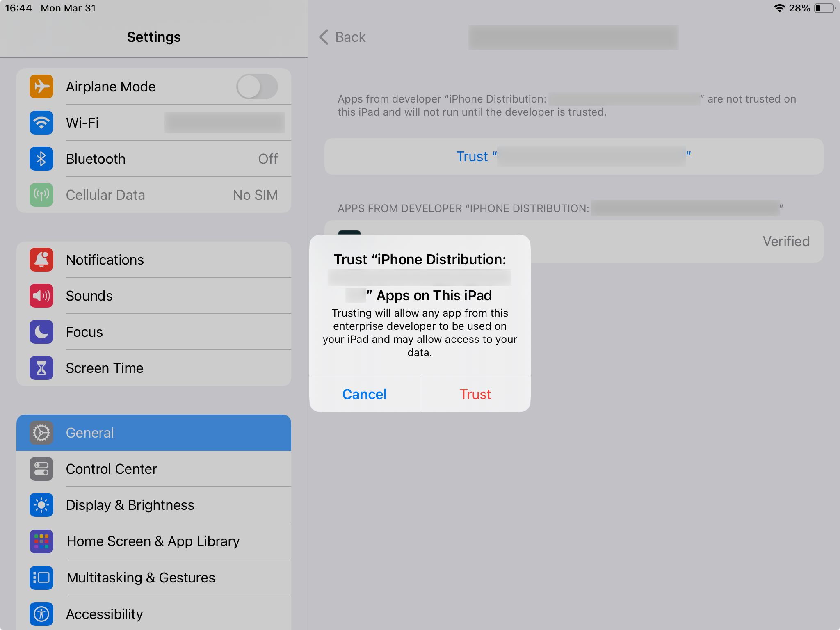Open the Wi-Fi settings row
Viewport: 840px width, 630px height.
pyautogui.click(x=154, y=123)
